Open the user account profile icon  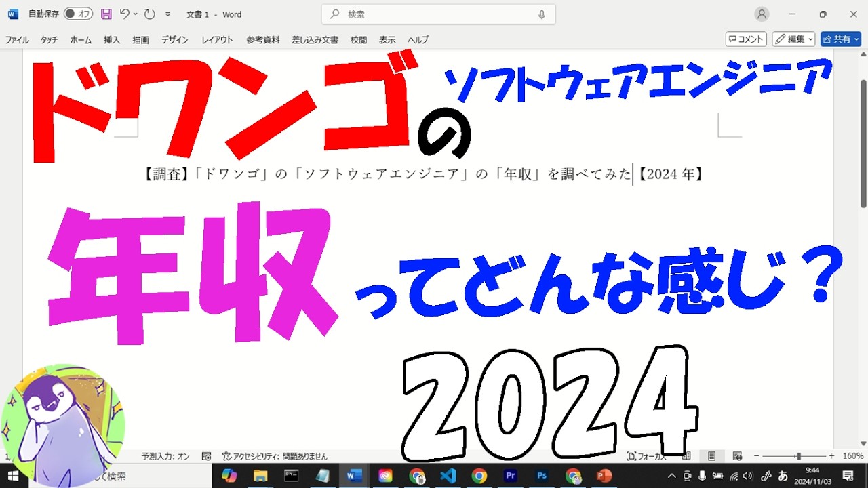point(762,14)
